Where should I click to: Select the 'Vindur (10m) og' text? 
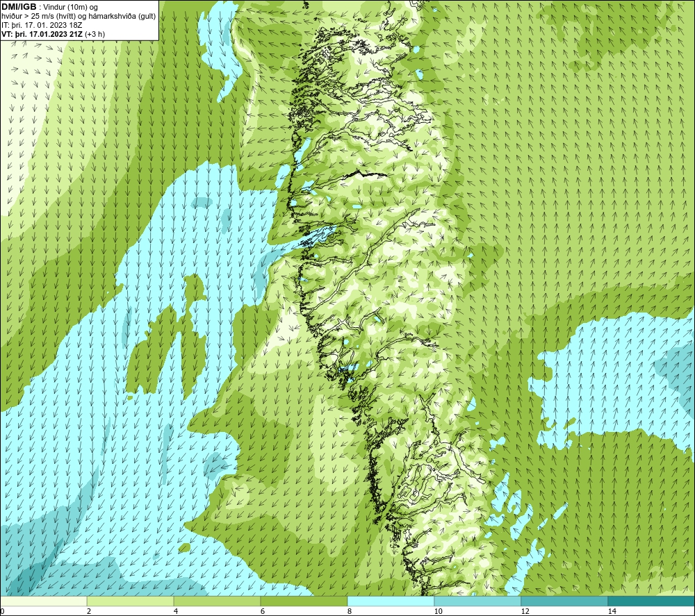[x=70, y=8]
